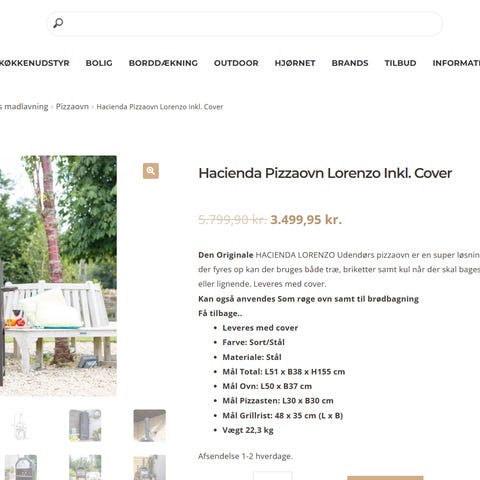Select the covered pizza oven thumbnail
The height and width of the screenshot is (480, 480).
[x=85, y=425]
